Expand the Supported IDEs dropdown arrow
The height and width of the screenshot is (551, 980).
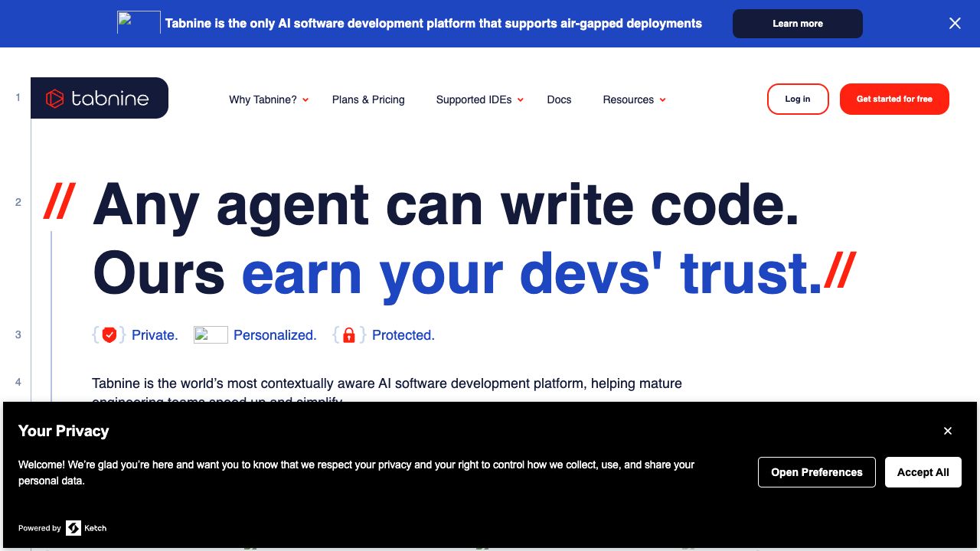click(x=521, y=100)
